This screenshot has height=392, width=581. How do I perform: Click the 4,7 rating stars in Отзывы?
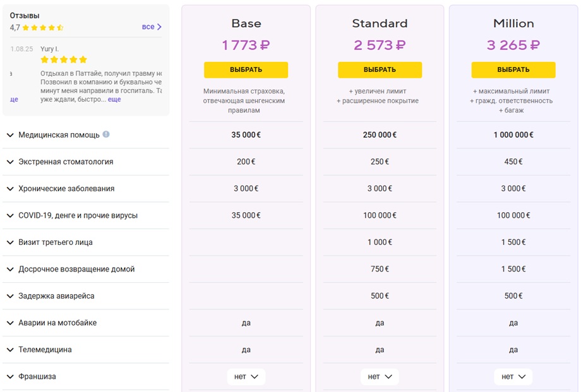(43, 27)
